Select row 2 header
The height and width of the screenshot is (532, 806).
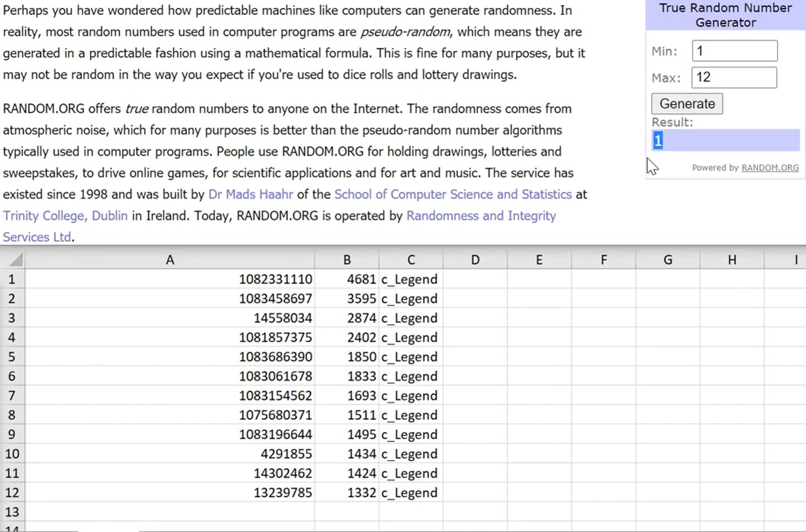(x=12, y=298)
